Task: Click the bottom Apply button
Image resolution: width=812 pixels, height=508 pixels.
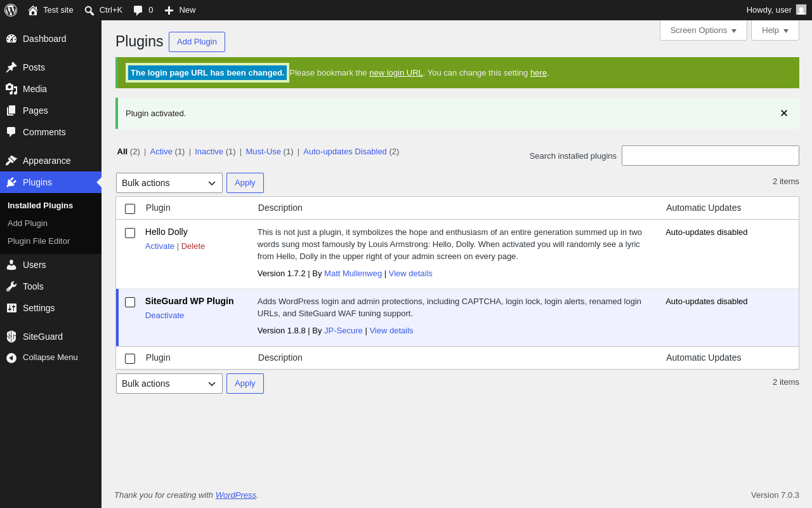Action: click(245, 384)
